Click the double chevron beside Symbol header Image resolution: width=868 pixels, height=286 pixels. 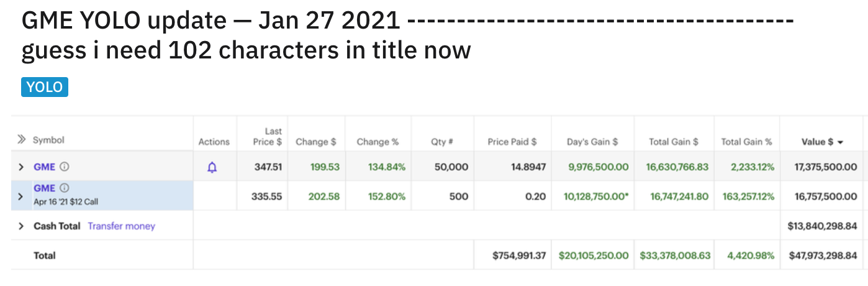click(22, 140)
